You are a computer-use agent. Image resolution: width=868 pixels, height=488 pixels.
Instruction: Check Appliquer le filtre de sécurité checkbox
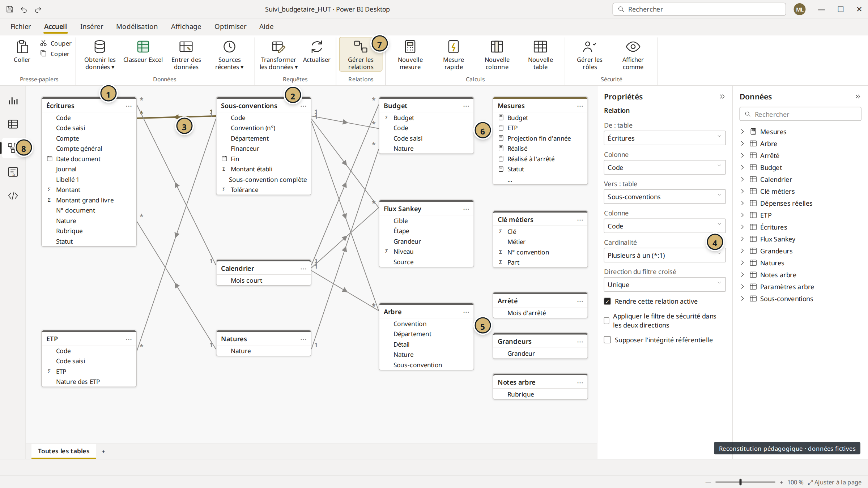coord(607,321)
